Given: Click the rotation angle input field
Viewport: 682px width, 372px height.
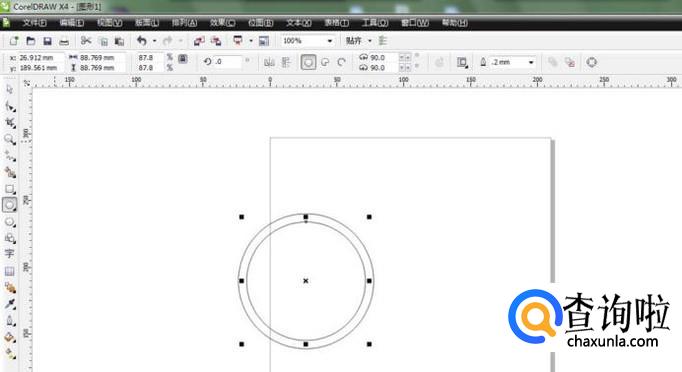Looking at the screenshot, I should [227, 62].
